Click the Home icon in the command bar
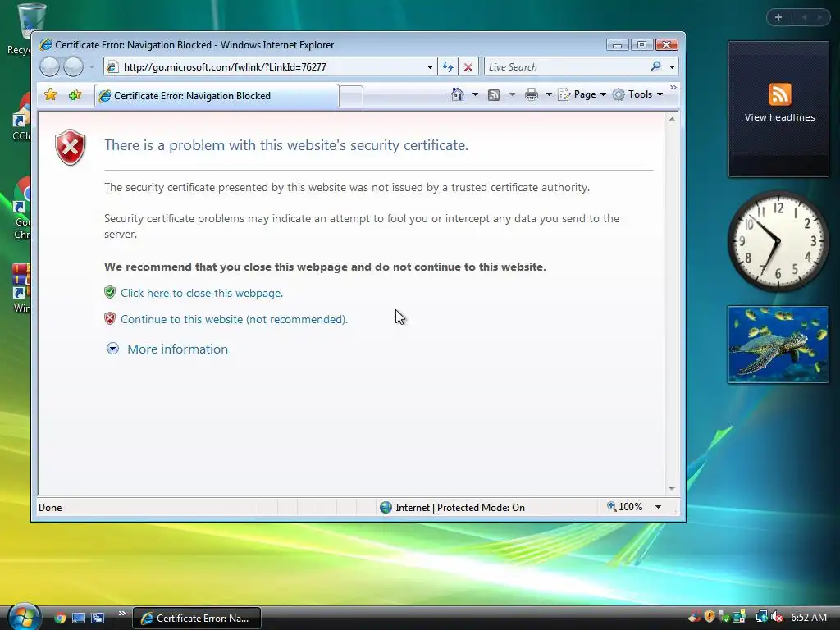The image size is (840, 630). (458, 95)
